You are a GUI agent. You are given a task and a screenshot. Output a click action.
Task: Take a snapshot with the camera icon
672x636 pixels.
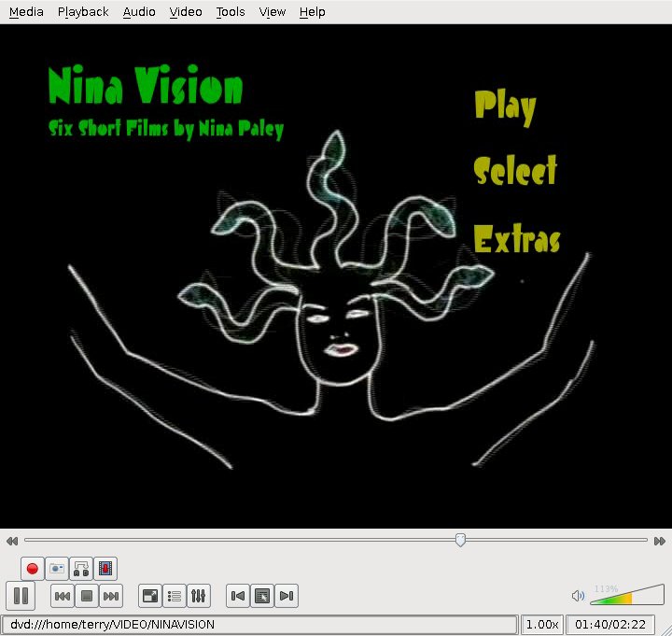(x=57, y=569)
